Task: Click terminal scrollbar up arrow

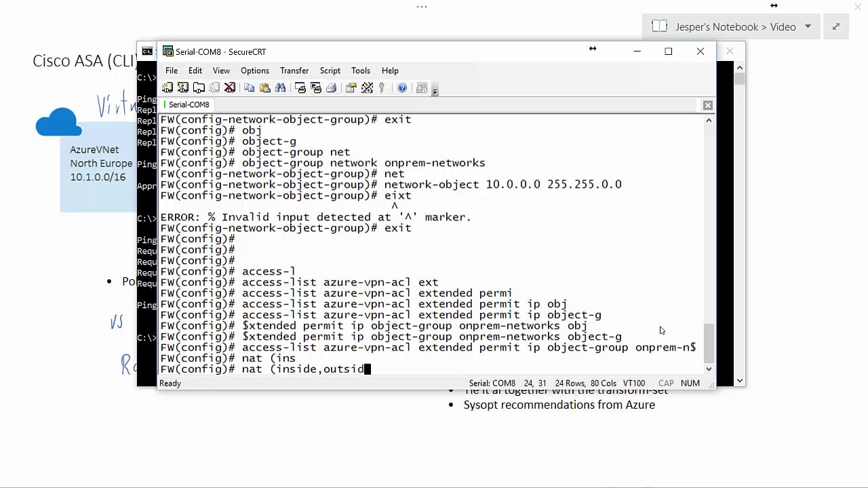Action: (x=709, y=120)
